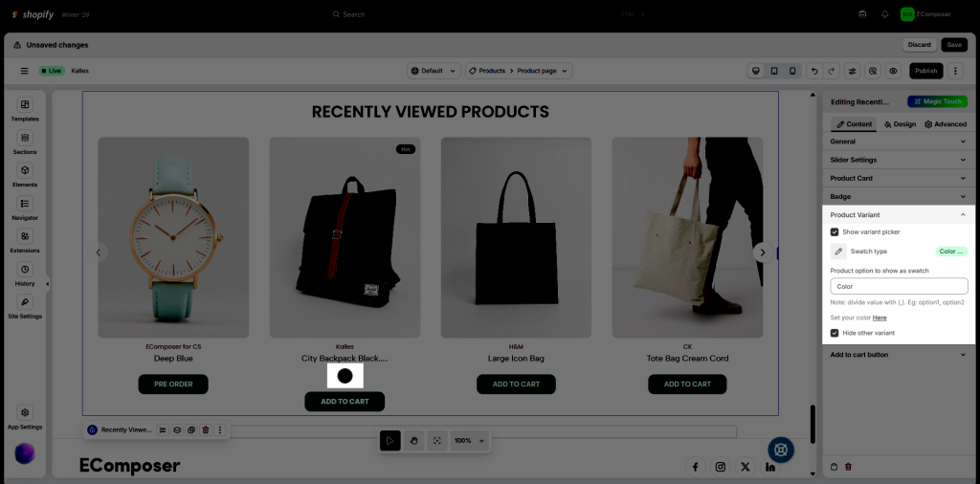The image size is (980, 484).
Task: Click the Publish button
Action: pyautogui.click(x=924, y=71)
